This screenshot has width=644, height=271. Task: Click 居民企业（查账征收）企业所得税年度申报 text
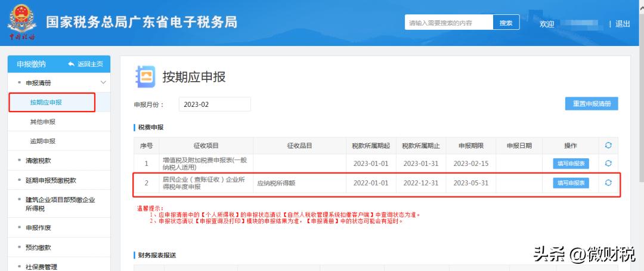(x=205, y=183)
